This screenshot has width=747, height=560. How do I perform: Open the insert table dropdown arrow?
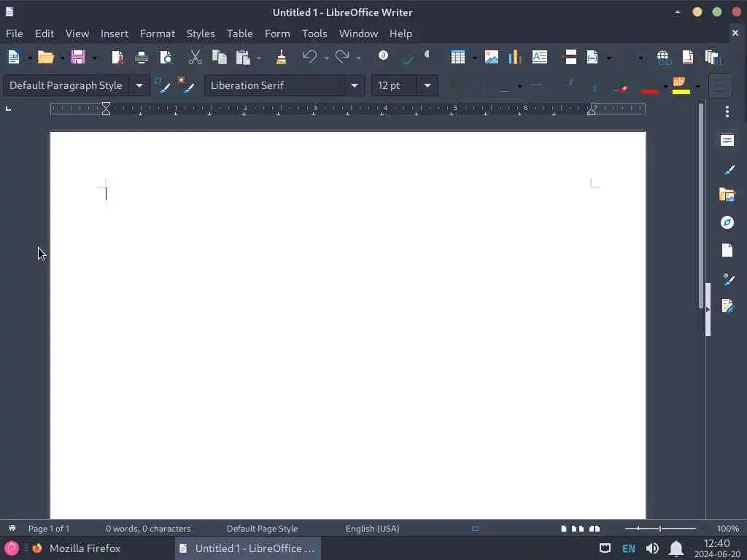(x=474, y=58)
